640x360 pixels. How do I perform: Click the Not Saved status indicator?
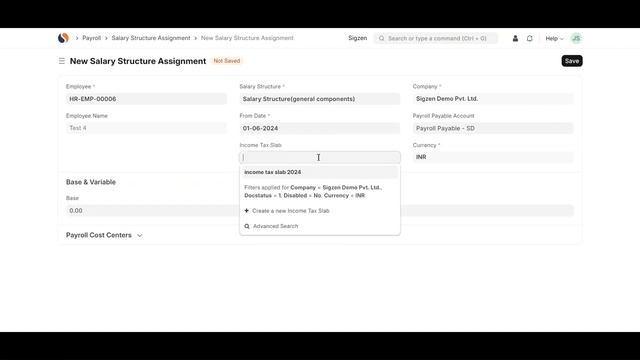click(227, 61)
